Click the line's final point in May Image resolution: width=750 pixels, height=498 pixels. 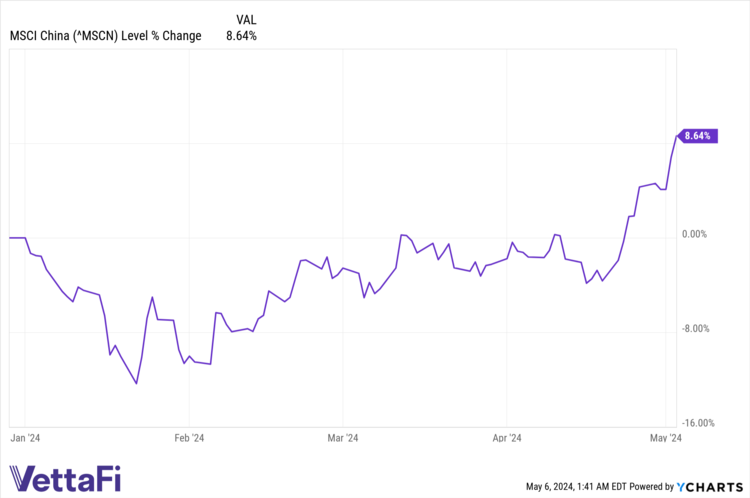(678, 135)
